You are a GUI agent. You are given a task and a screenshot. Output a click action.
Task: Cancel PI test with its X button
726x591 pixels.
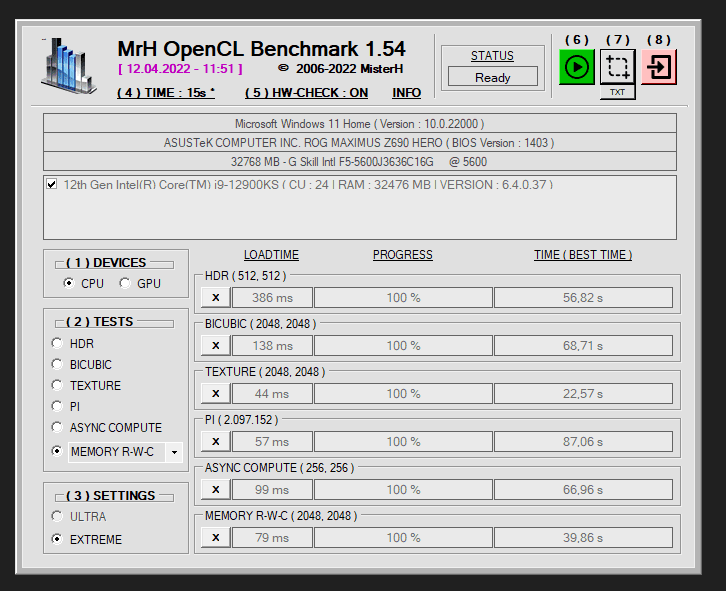click(x=216, y=441)
